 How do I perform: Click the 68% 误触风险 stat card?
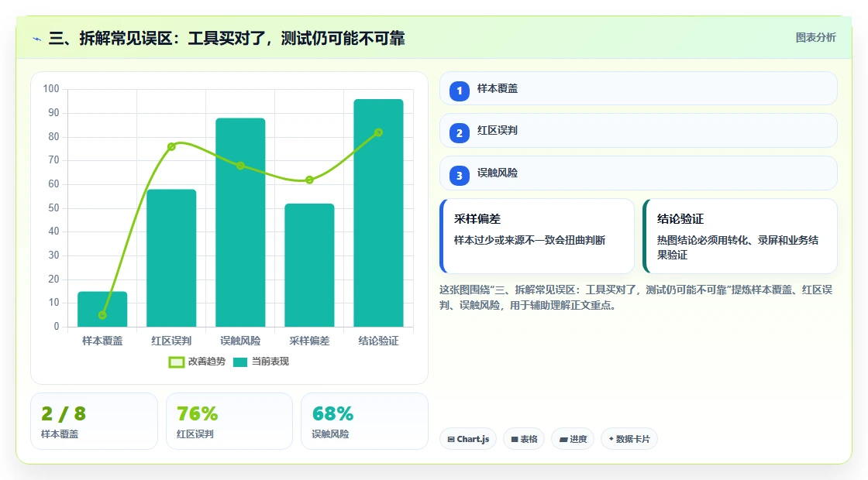tap(364, 421)
